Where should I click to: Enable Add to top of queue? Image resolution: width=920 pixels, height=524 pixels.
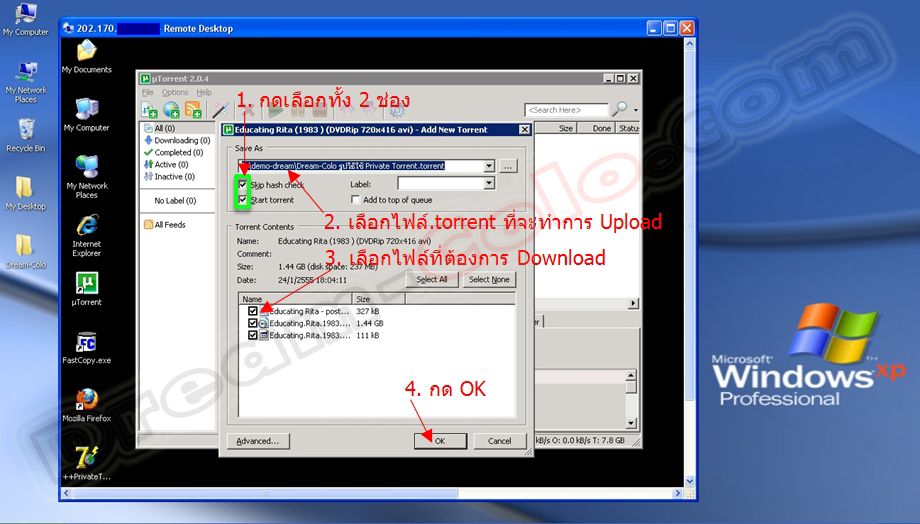point(355,200)
